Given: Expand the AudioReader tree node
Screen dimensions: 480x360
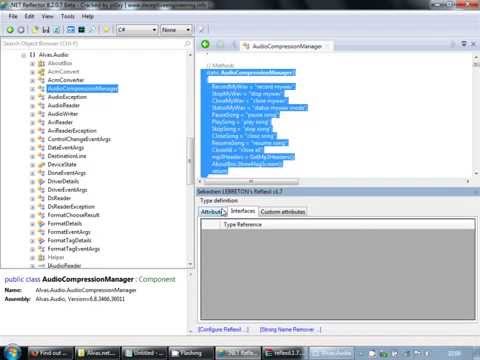Looking at the screenshot, I should pyautogui.click(x=32, y=106).
